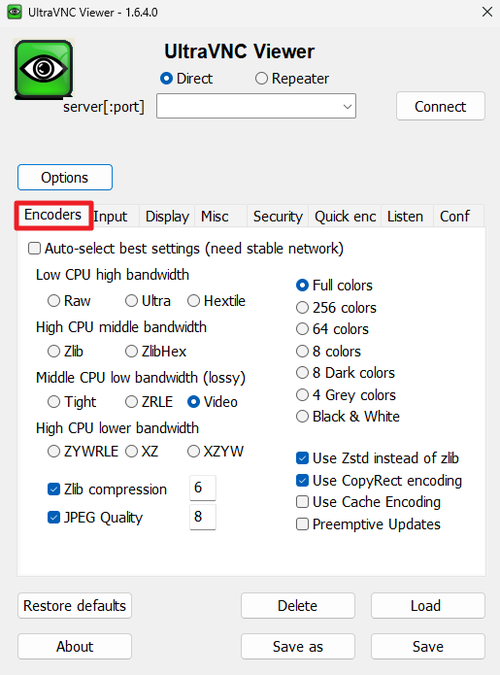This screenshot has height=675, width=500.
Task: Pick the Black & White color mode
Action: (302, 416)
